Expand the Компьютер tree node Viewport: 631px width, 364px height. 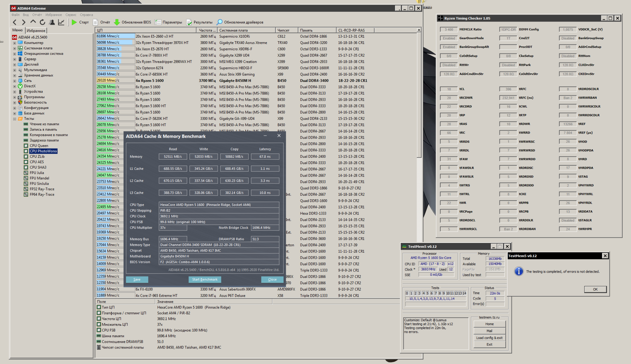coord(14,43)
